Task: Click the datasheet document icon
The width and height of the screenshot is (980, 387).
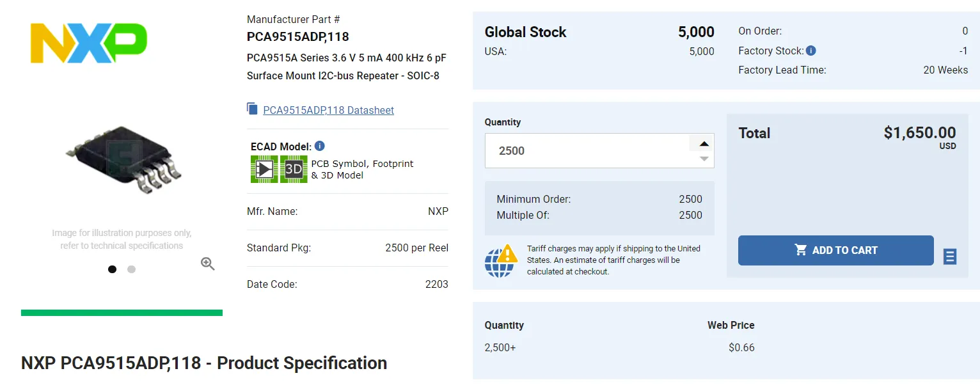Action: (252, 109)
